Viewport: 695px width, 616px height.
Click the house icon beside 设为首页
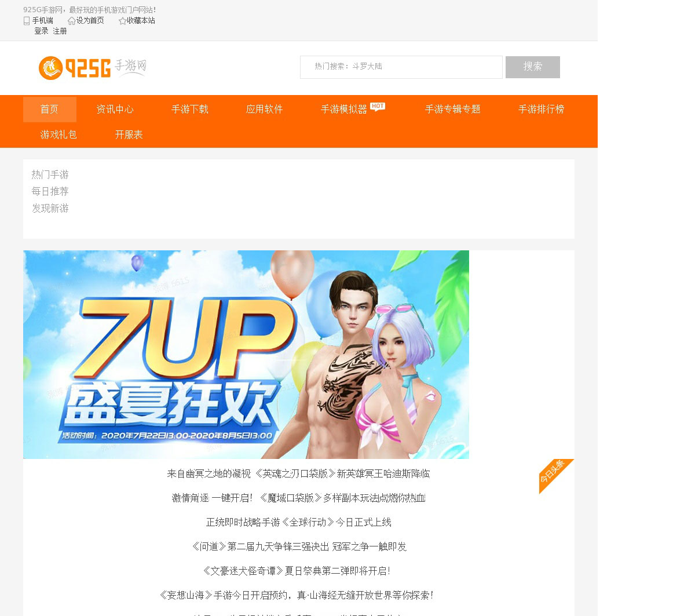(72, 21)
